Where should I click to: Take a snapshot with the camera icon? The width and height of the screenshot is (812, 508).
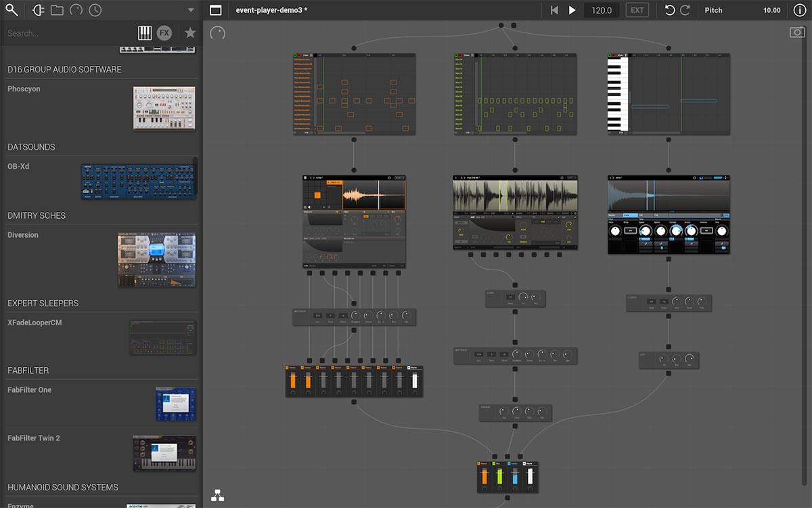coord(796,33)
